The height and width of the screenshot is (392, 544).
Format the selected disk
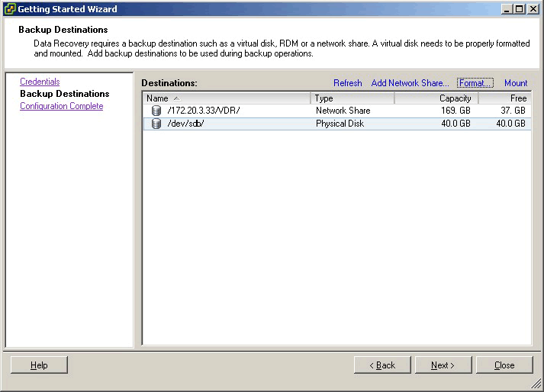pos(475,83)
